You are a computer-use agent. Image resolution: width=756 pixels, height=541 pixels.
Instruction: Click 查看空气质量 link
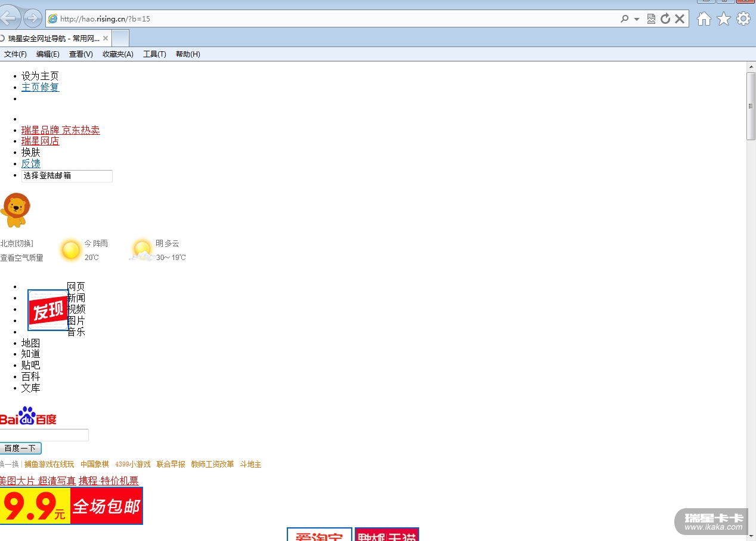21,258
